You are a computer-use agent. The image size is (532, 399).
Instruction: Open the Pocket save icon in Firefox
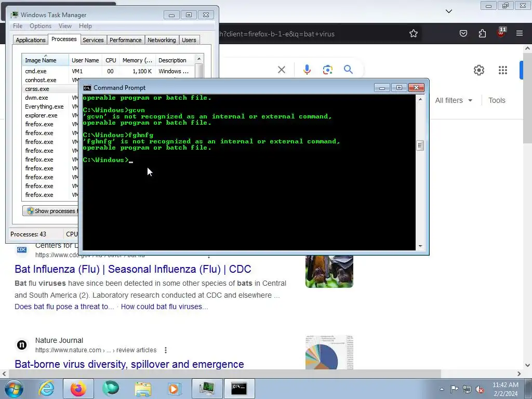463,33
